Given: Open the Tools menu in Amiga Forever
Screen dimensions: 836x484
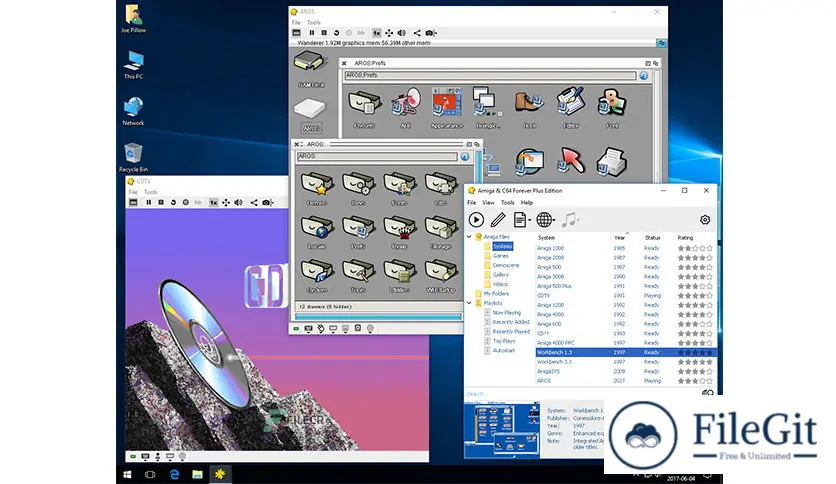Looking at the screenshot, I should coord(508,203).
